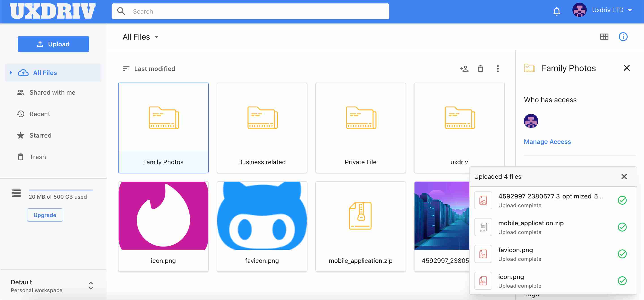Expand the Uxdriv LTD account dropdown arrow
644x300 pixels.
pyautogui.click(x=630, y=10)
